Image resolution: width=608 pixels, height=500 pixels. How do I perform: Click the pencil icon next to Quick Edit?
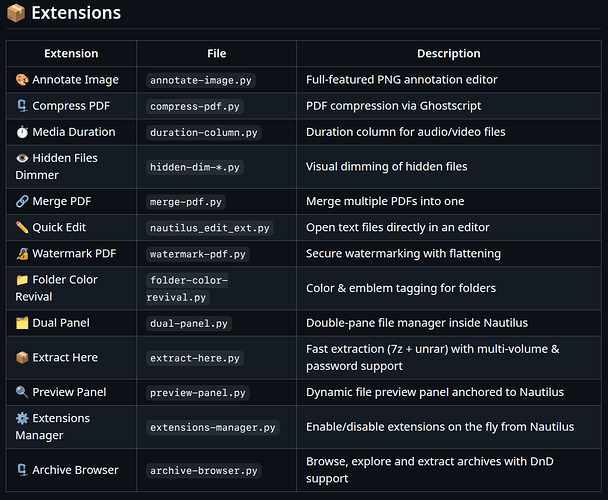(22, 228)
